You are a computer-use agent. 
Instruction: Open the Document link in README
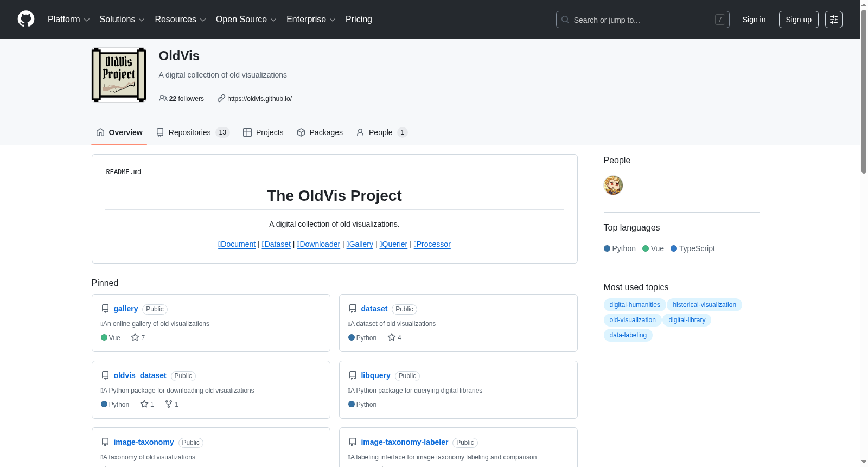[x=237, y=244]
